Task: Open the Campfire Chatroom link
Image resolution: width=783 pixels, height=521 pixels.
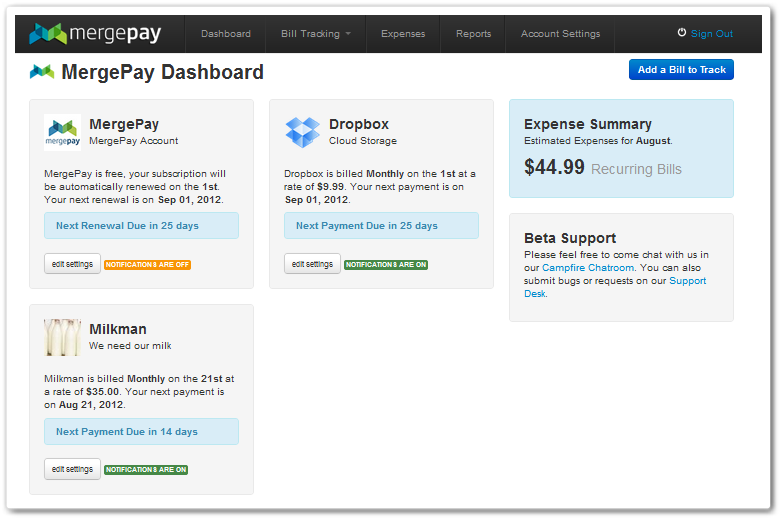Action: [588, 268]
